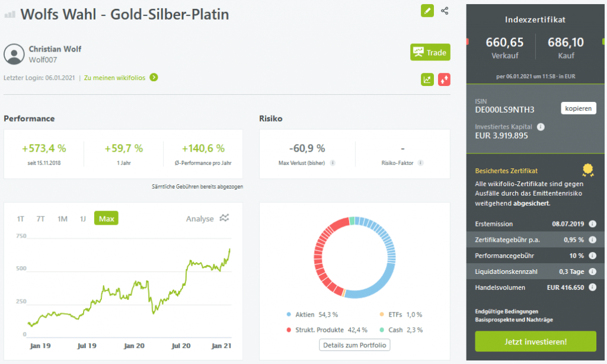The width and height of the screenshot is (607, 364).
Task: Open the Analyse chart view
Action: [x=207, y=219]
